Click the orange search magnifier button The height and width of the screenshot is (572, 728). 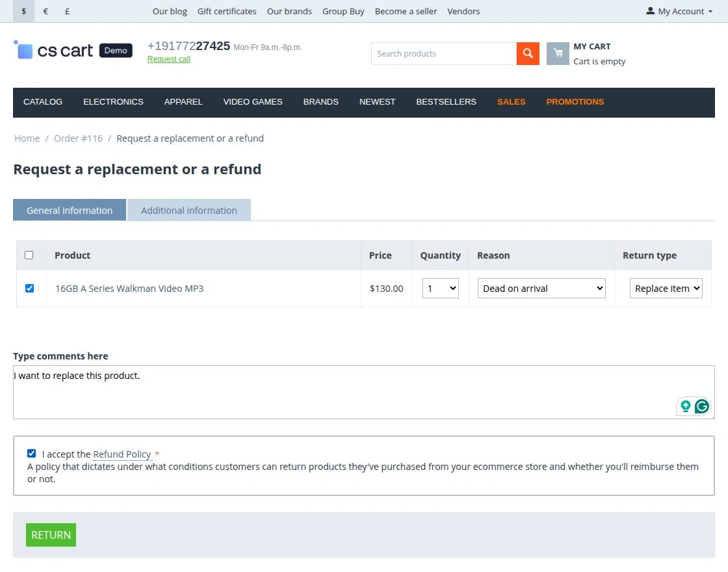coord(528,53)
